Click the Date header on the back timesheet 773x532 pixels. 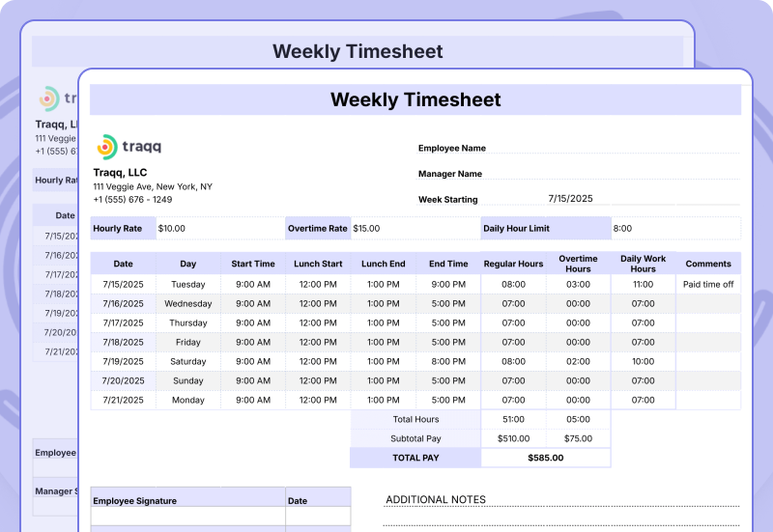[x=65, y=215]
